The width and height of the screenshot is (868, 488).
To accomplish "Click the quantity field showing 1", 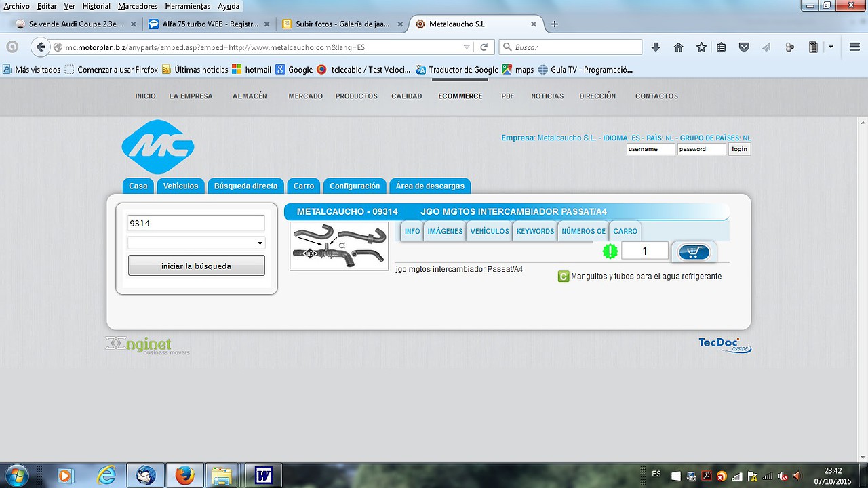I will tap(645, 251).
